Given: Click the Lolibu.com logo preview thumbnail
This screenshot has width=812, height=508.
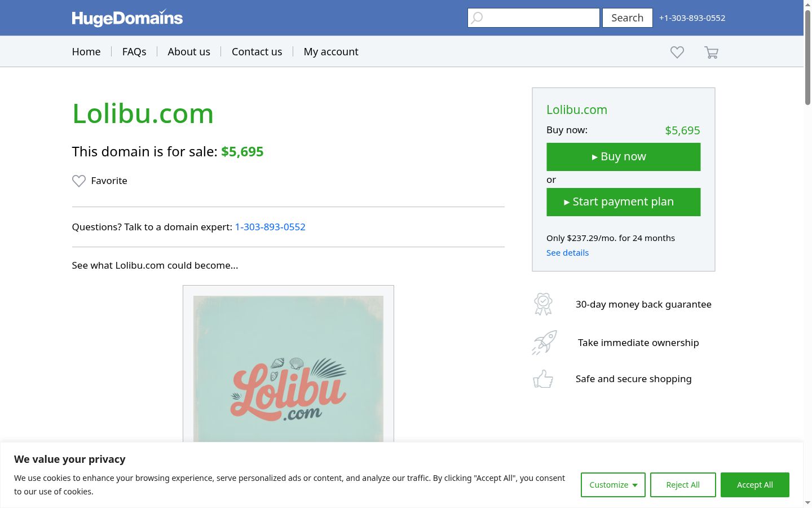Looking at the screenshot, I should point(288,369).
